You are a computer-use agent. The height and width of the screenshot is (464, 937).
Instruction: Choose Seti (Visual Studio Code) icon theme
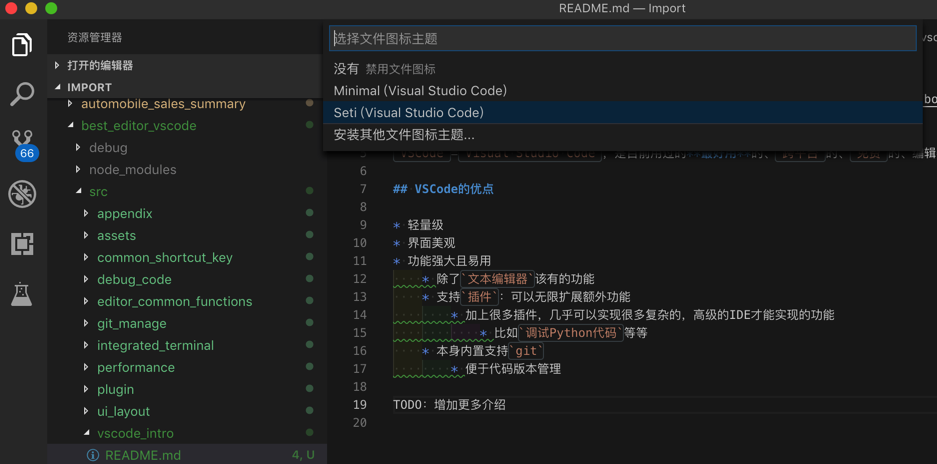point(623,112)
